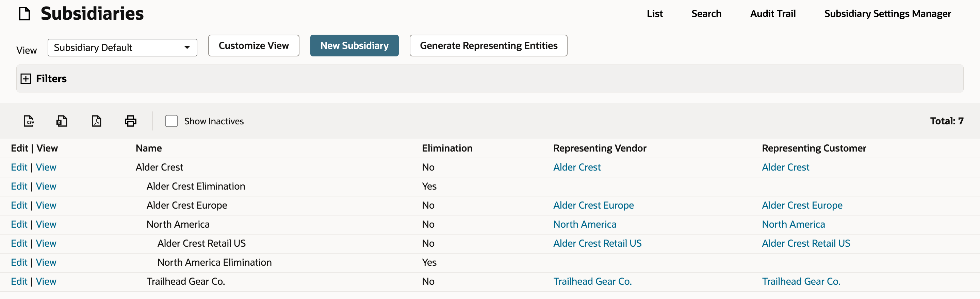Click the Elimination column header
Image resolution: width=980 pixels, height=299 pixels.
(x=447, y=148)
